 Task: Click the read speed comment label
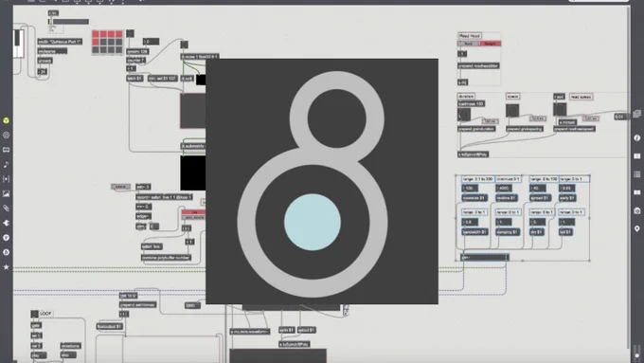[581, 97]
